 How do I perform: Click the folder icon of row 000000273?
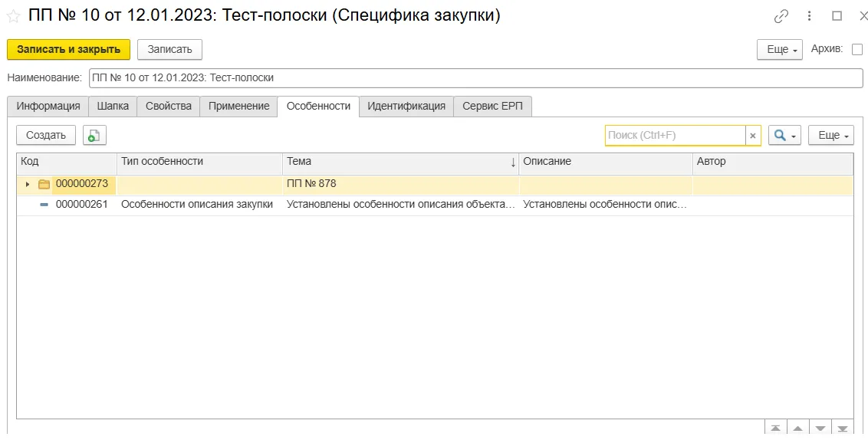(x=44, y=184)
